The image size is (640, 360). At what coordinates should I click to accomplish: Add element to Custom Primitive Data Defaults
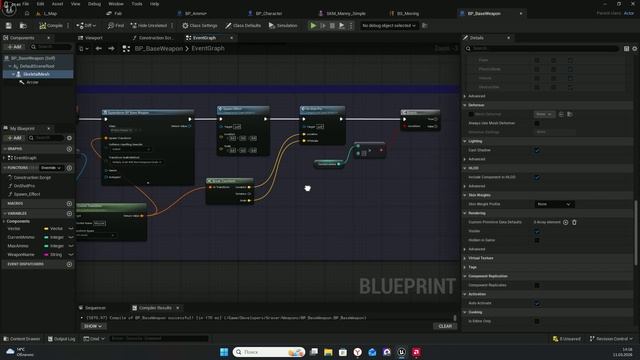click(x=565, y=222)
